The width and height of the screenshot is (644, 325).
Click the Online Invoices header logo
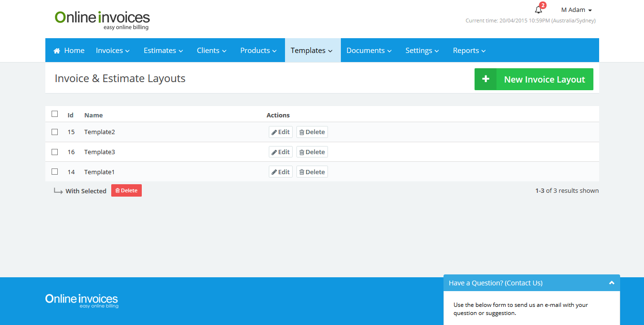[102, 20]
